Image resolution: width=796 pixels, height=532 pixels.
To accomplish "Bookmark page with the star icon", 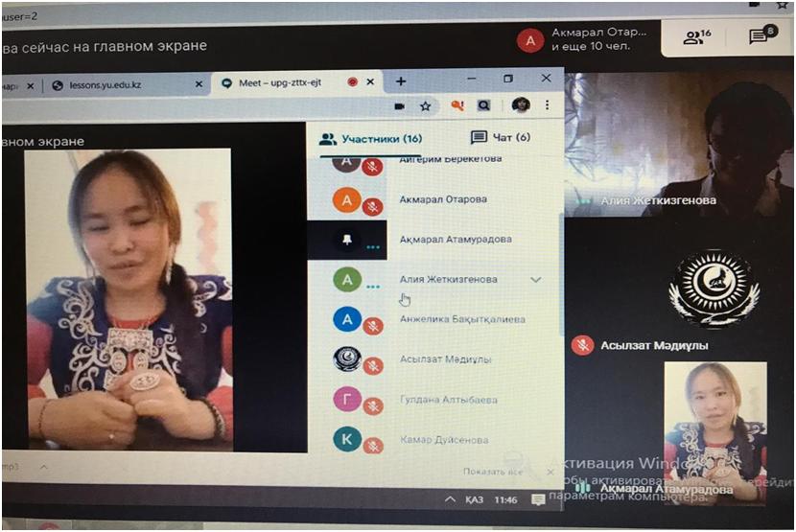I will click(x=425, y=106).
